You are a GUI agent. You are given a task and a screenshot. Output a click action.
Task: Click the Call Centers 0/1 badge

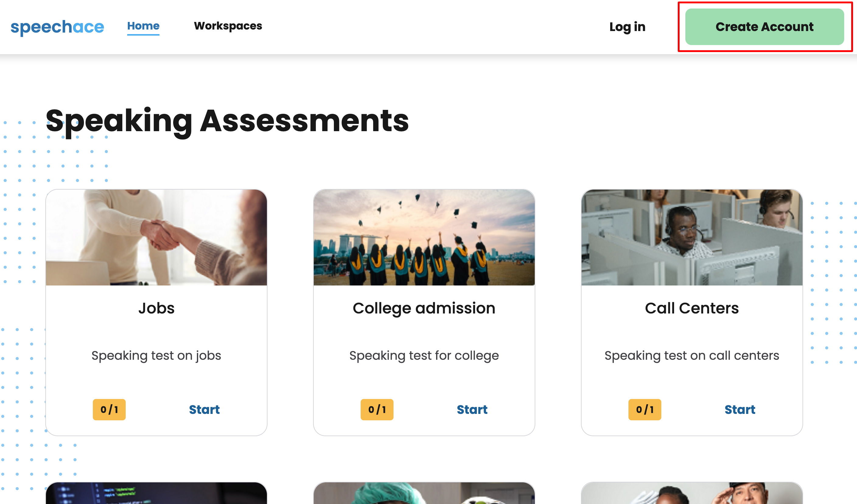tap(645, 409)
